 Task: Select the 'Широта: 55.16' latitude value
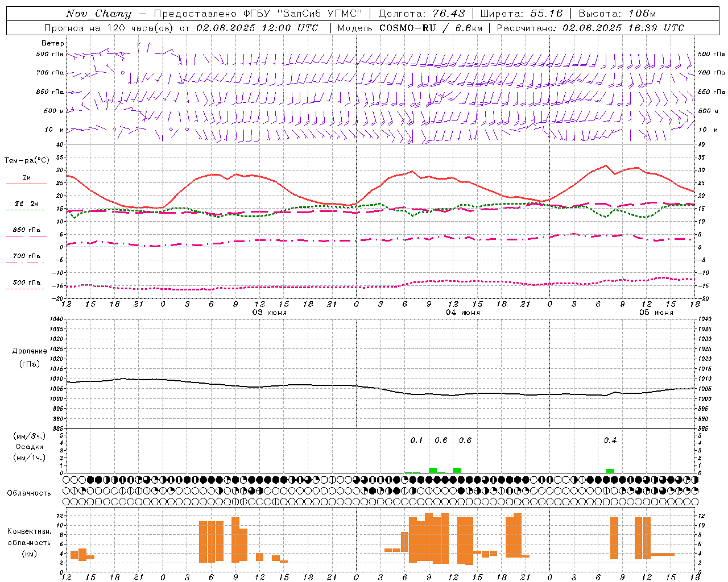coord(522,14)
